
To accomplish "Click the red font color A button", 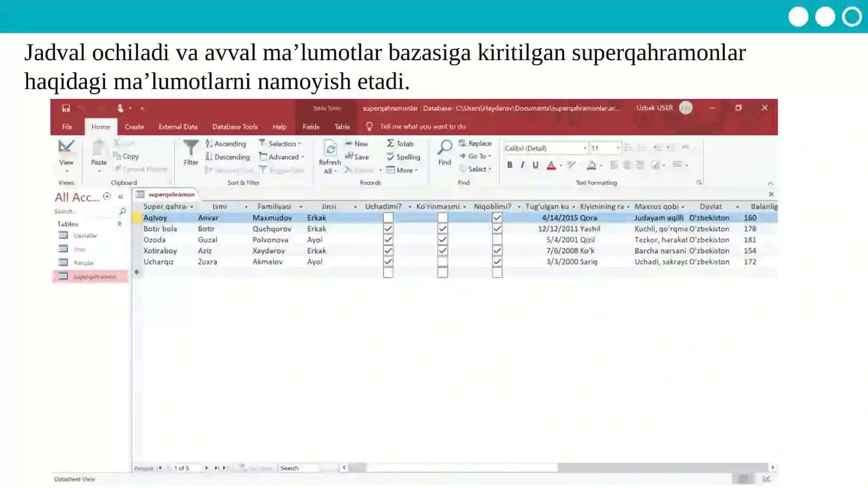I will pyautogui.click(x=551, y=165).
